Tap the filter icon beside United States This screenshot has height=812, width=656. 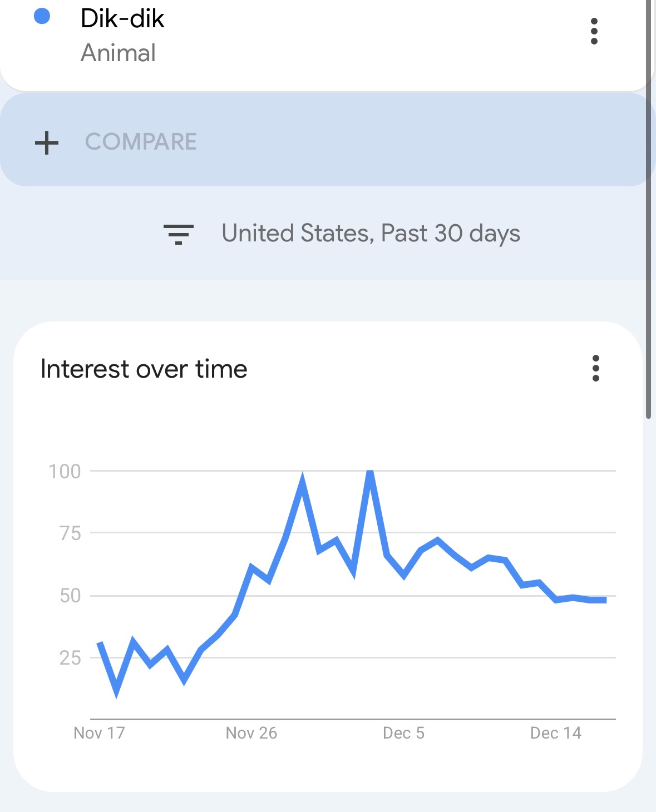click(x=178, y=234)
